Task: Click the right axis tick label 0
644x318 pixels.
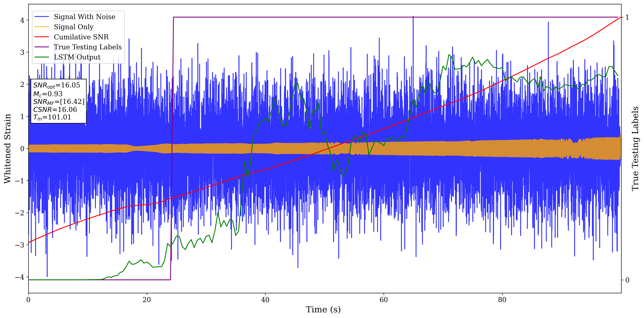Action: point(627,280)
